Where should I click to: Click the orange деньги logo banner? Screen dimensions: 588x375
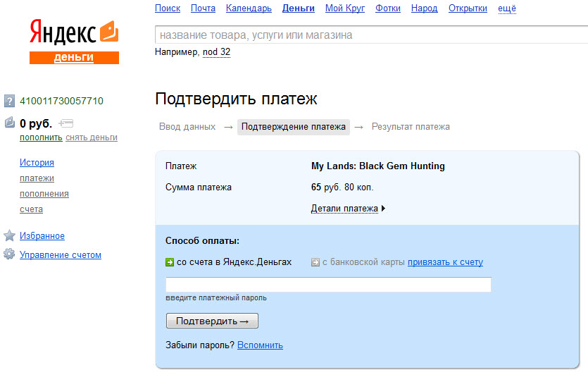[74, 57]
